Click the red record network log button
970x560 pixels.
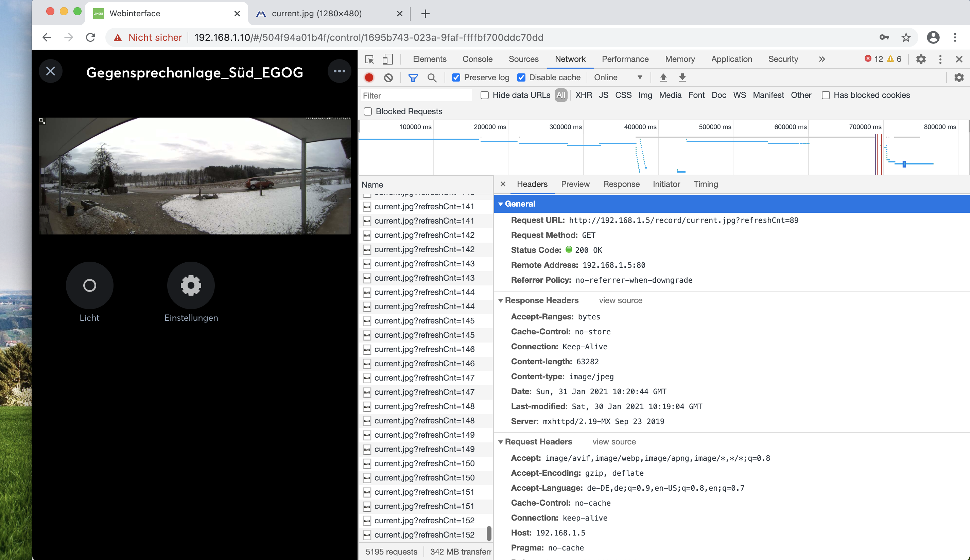pyautogui.click(x=369, y=78)
